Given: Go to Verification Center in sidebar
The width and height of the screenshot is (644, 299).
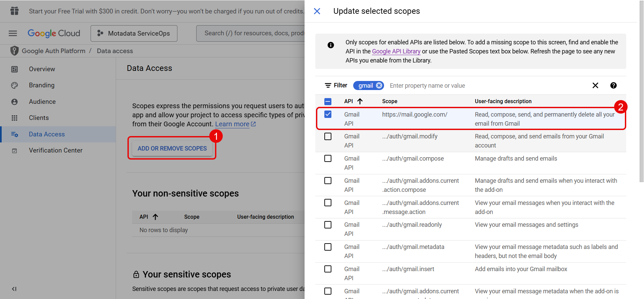Looking at the screenshot, I should [x=55, y=151].
